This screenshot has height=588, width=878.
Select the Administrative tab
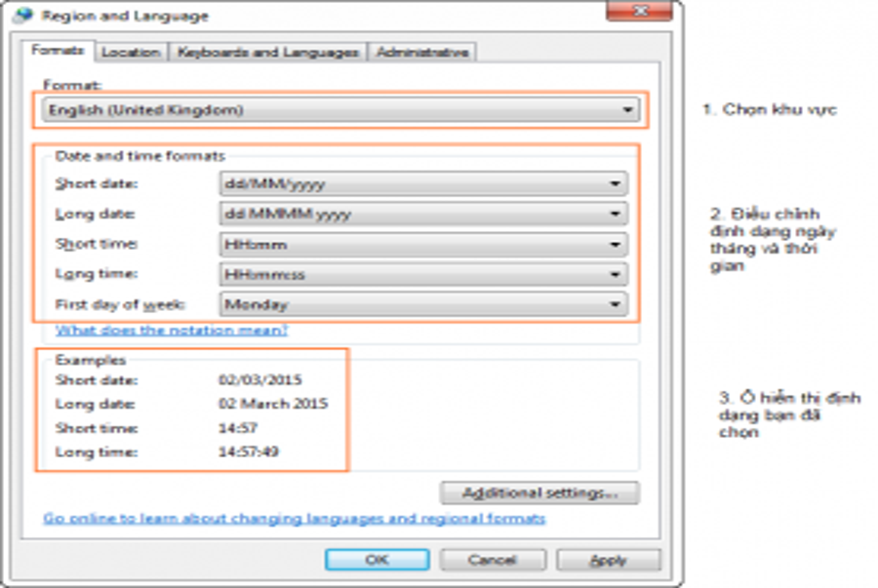click(422, 52)
